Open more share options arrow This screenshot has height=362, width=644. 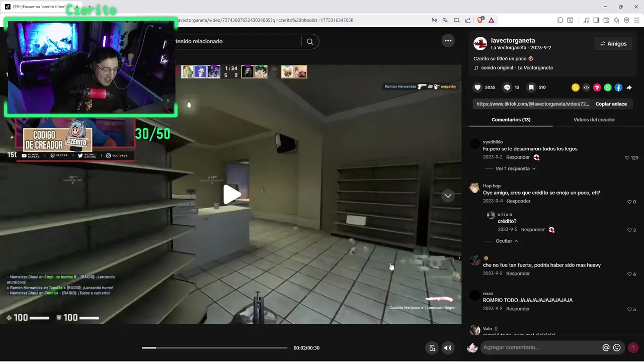629,87
